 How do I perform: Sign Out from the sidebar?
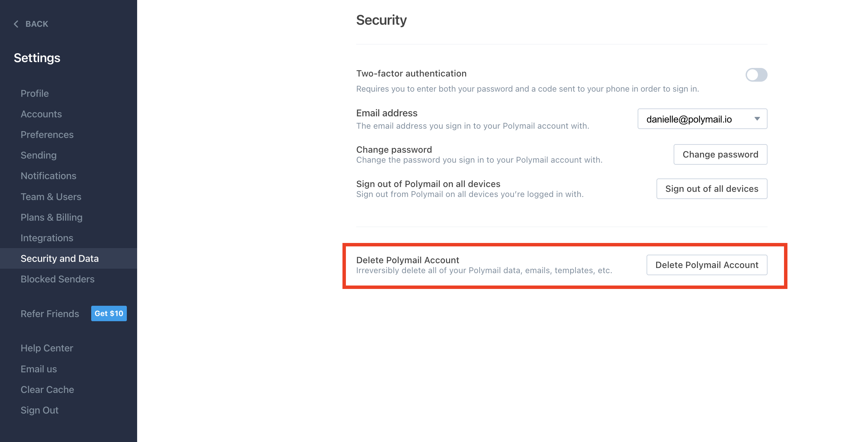pos(39,410)
